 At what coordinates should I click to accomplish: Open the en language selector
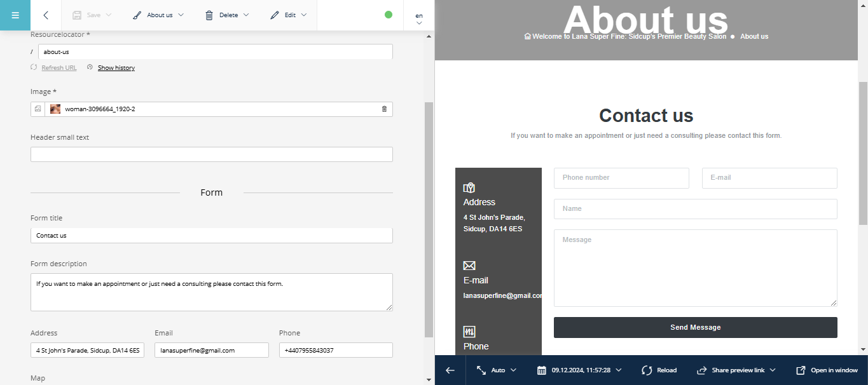419,18
